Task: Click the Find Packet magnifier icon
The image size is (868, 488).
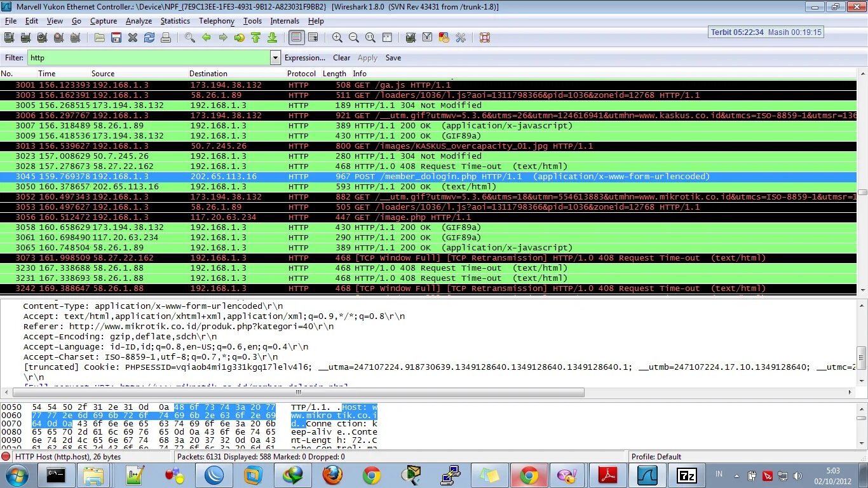Action: [189, 37]
